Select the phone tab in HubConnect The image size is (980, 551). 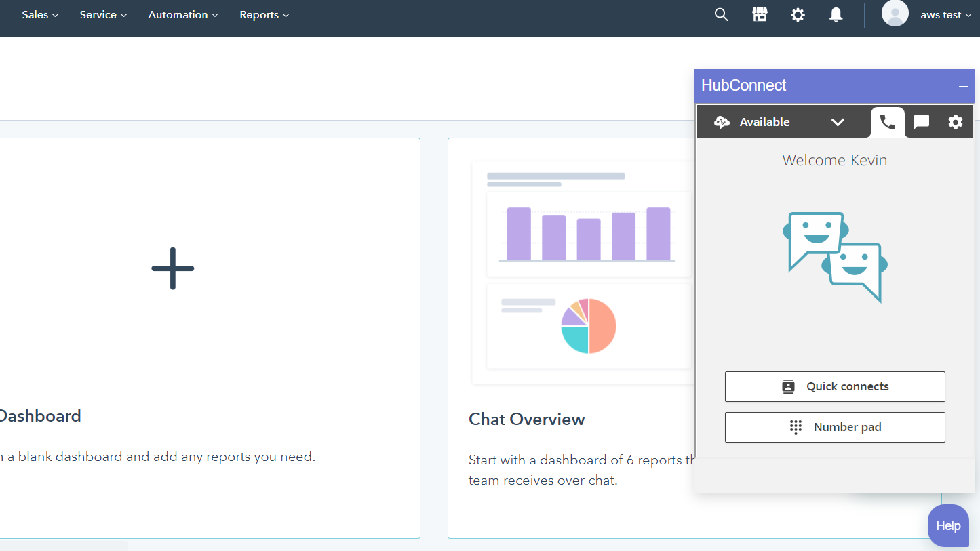887,121
